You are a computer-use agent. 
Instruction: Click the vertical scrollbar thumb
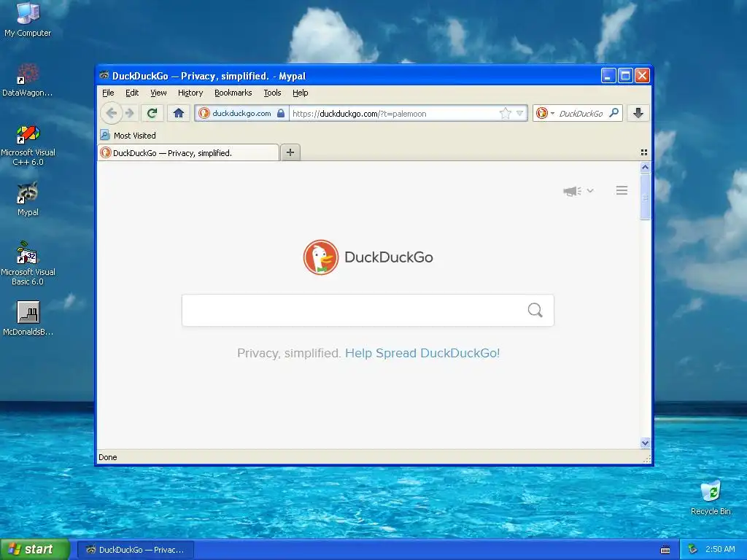(645, 197)
